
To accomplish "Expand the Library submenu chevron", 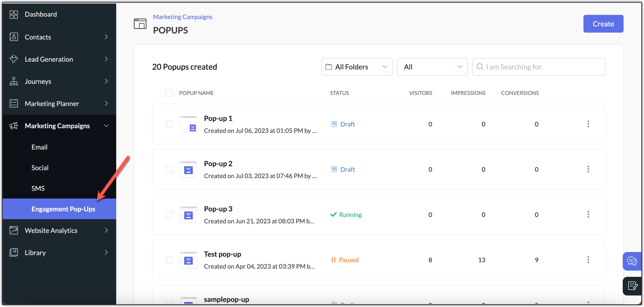I will click(106, 252).
